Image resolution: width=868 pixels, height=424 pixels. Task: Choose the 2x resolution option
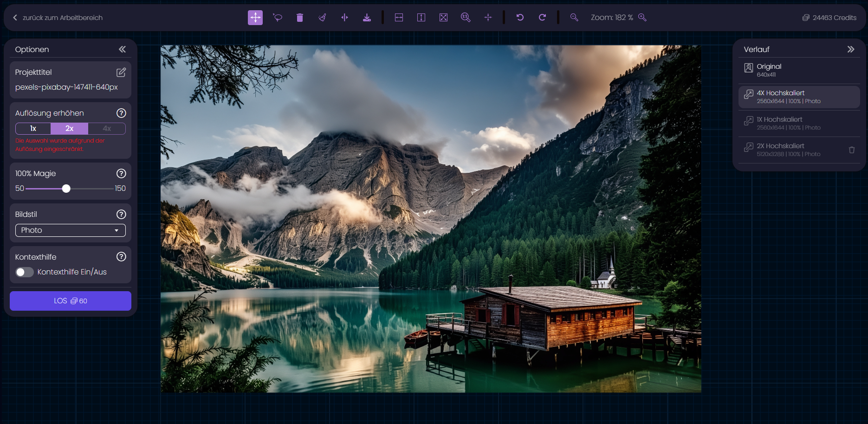pyautogui.click(x=70, y=129)
